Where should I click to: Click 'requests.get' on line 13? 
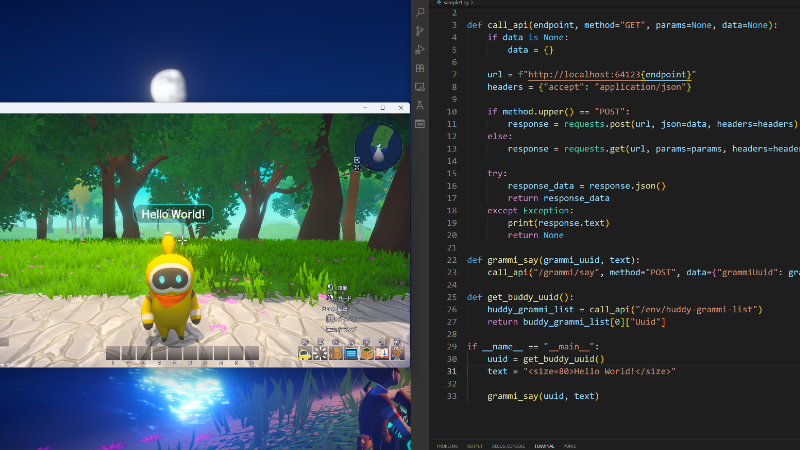[x=594, y=149]
